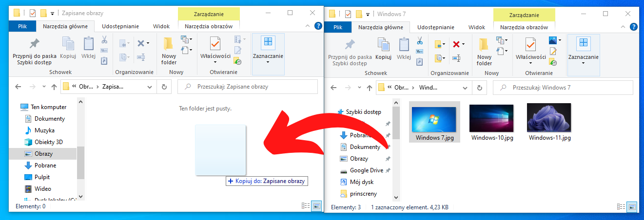
Task: Open Open-with image dropdown in Windows 7 window
Action: tap(560, 40)
